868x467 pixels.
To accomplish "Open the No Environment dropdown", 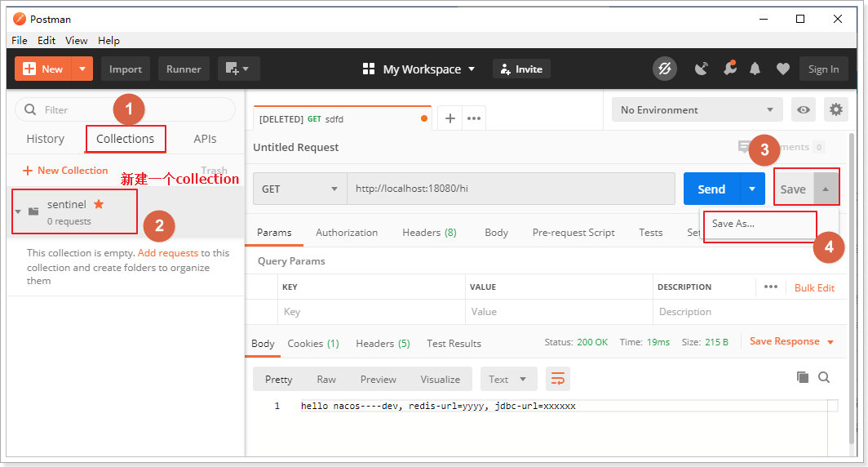I will point(697,109).
